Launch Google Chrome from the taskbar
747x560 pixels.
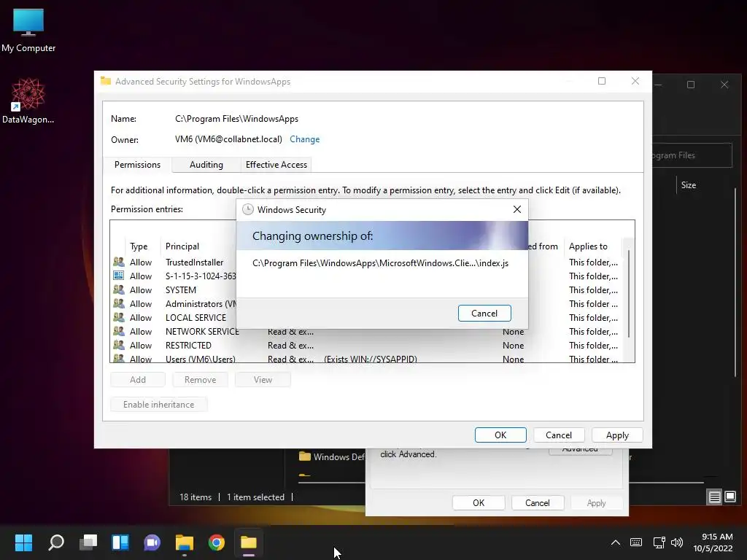coord(216,542)
